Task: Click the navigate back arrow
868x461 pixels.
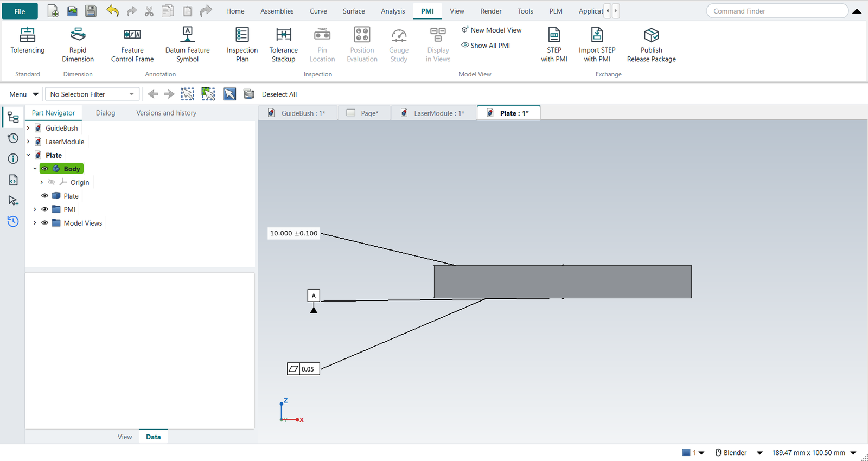Action: click(x=153, y=94)
